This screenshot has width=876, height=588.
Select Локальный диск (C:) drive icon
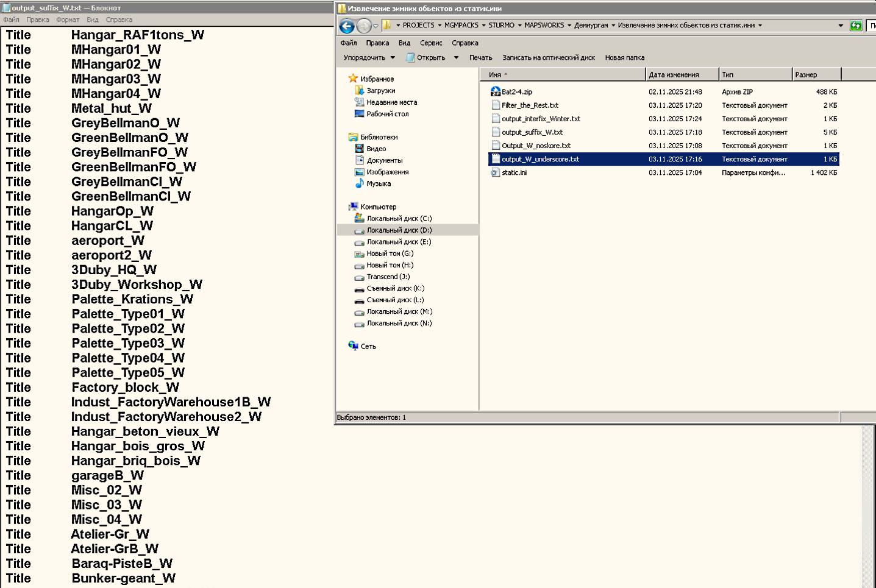tap(359, 218)
